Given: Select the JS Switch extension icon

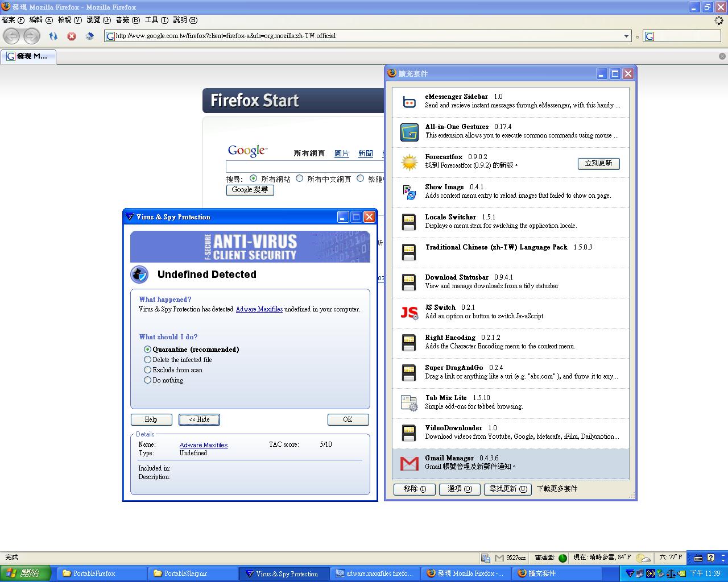Looking at the screenshot, I should coord(409,312).
